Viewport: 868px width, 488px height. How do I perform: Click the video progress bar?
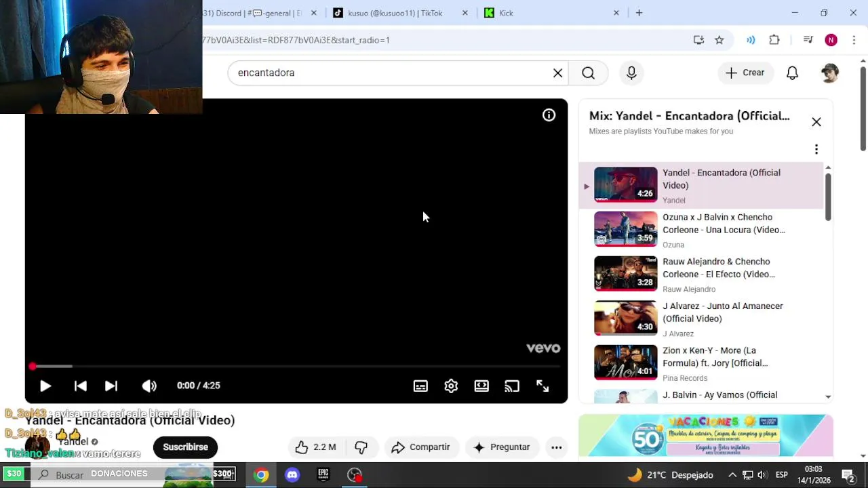pyautogui.click(x=296, y=366)
